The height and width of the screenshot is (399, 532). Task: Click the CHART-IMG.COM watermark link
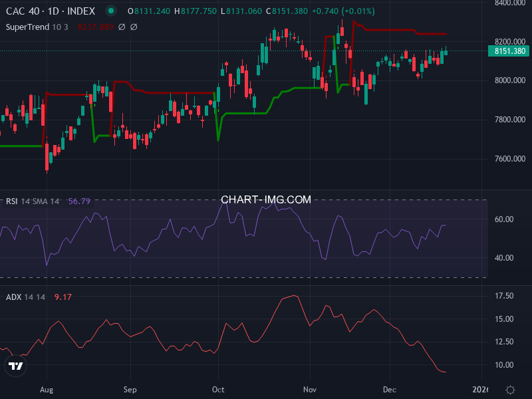click(x=266, y=199)
